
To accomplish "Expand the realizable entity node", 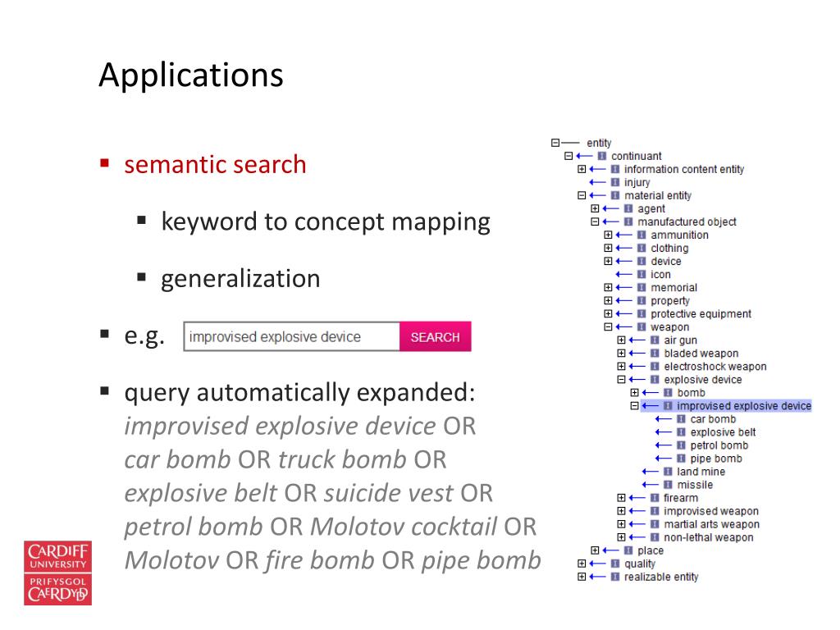I will coord(582,577).
